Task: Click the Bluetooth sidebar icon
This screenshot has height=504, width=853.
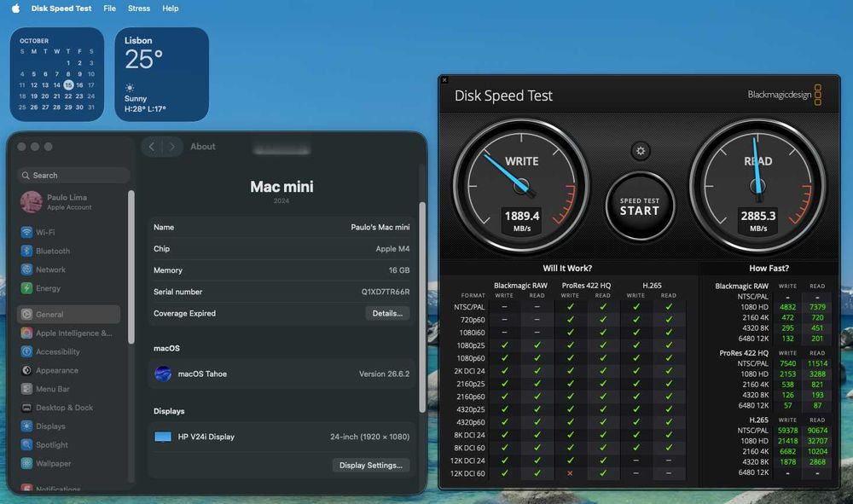Action: tap(26, 251)
